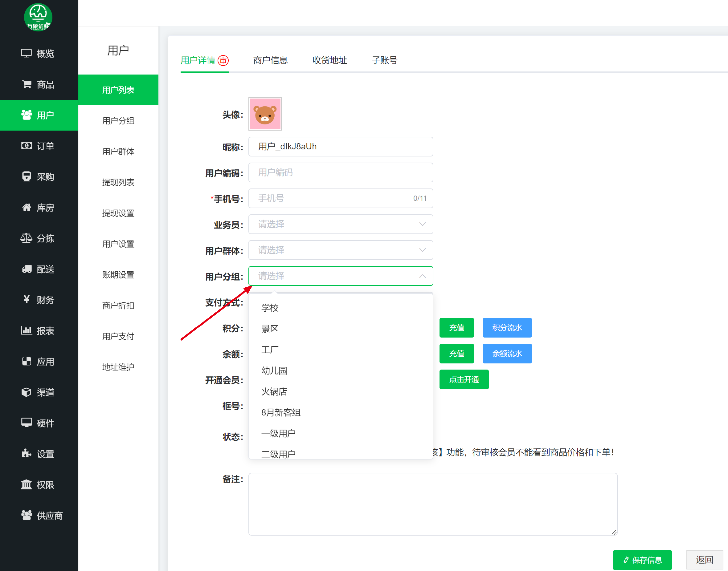This screenshot has height=571, width=728.
Task: Open the 子账号 sub-account tab
Action: 384,60
